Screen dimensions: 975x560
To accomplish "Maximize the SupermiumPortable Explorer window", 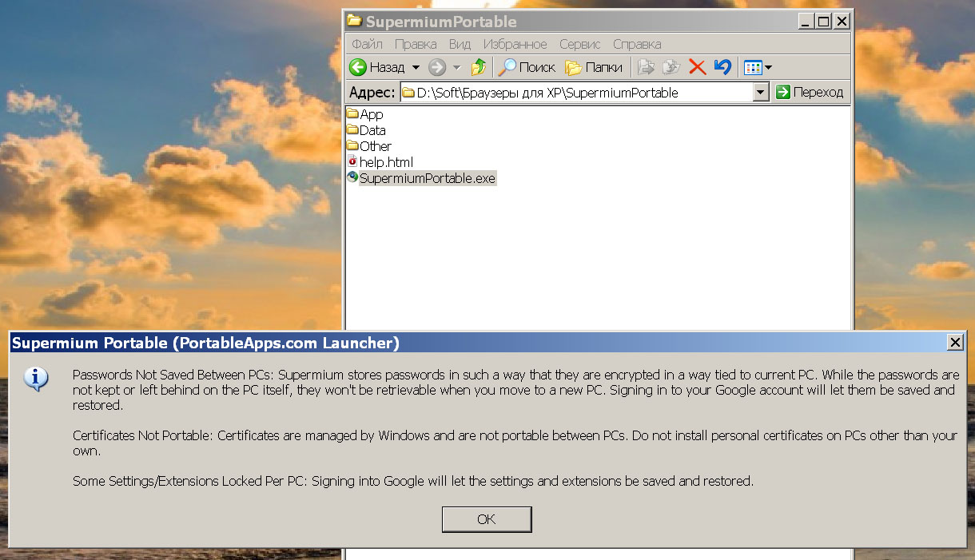I will (x=825, y=22).
